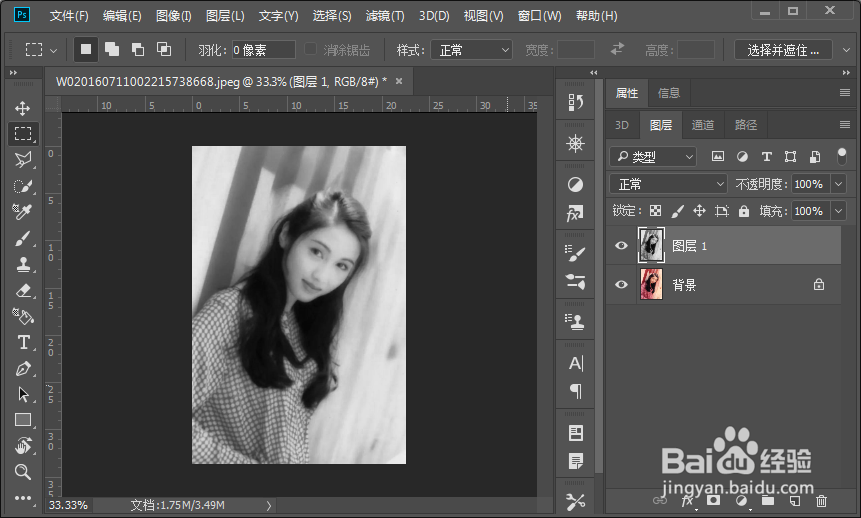
Task: Toggle lock image pixels brush icon
Action: 678,211
